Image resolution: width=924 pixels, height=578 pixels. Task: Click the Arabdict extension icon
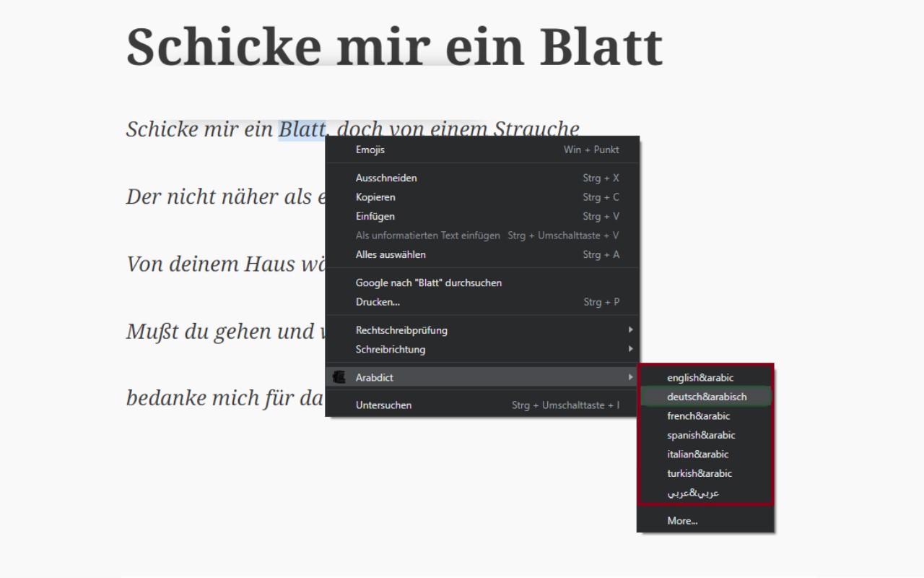tap(339, 377)
